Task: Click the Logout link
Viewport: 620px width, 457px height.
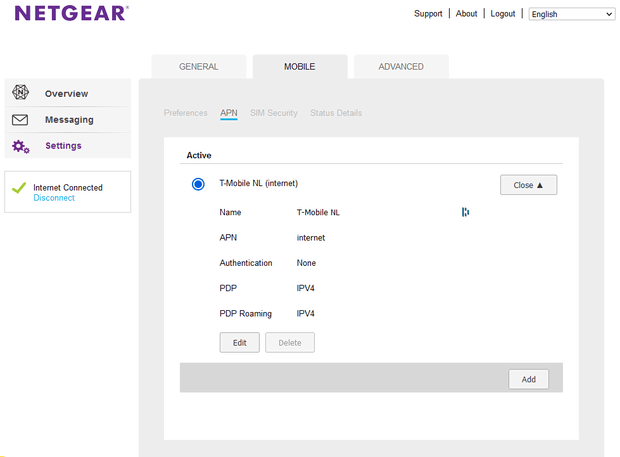Action: tap(503, 14)
